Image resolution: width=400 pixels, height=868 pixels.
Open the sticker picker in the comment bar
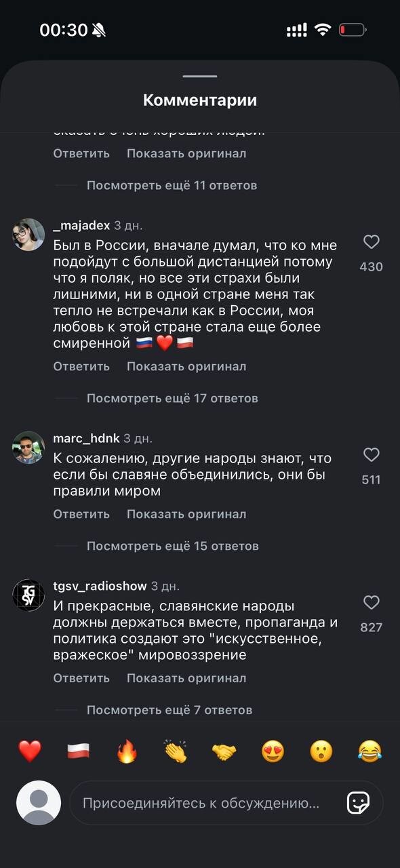[x=357, y=804]
